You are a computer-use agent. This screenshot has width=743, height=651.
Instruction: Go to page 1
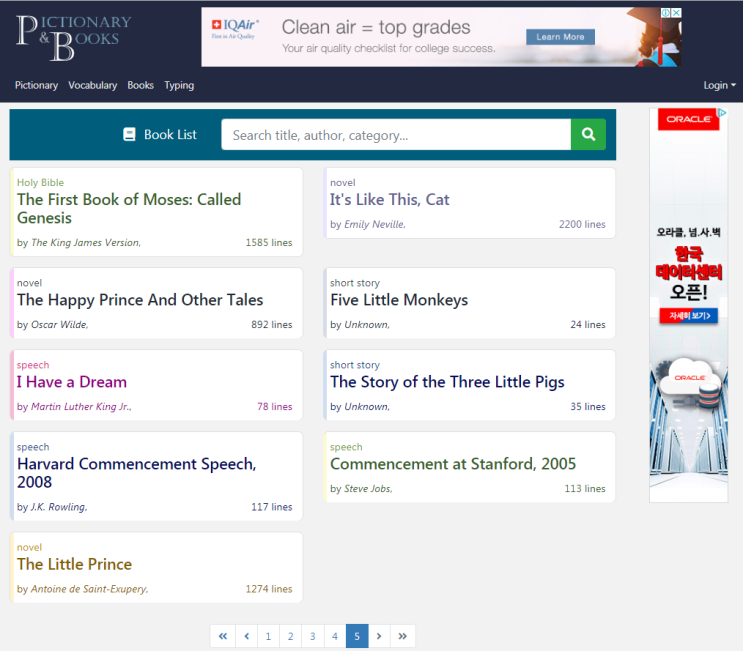268,636
